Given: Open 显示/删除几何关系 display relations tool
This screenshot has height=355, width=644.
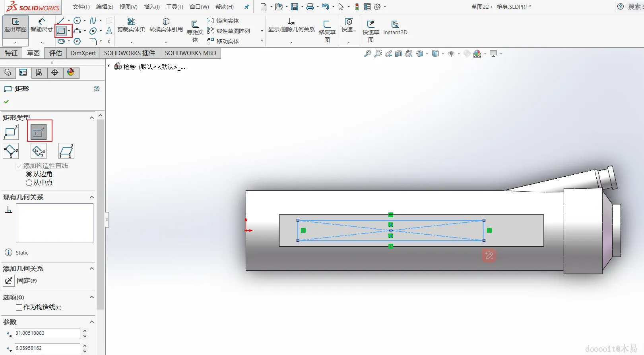Looking at the screenshot, I should [291, 25].
